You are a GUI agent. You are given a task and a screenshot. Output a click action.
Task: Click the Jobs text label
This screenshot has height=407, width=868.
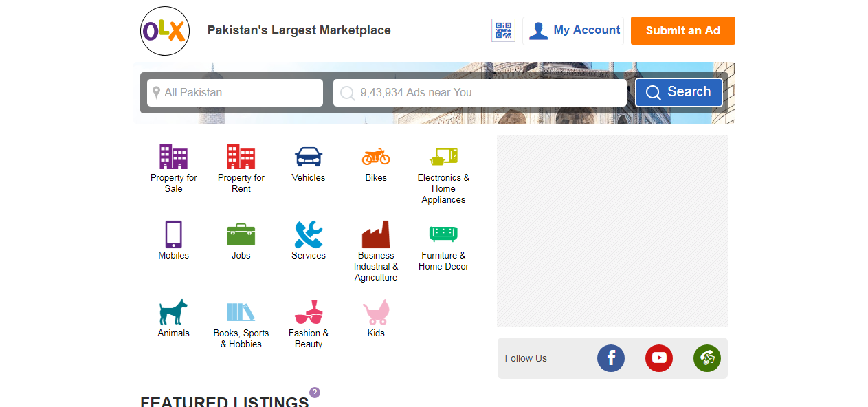point(241,255)
